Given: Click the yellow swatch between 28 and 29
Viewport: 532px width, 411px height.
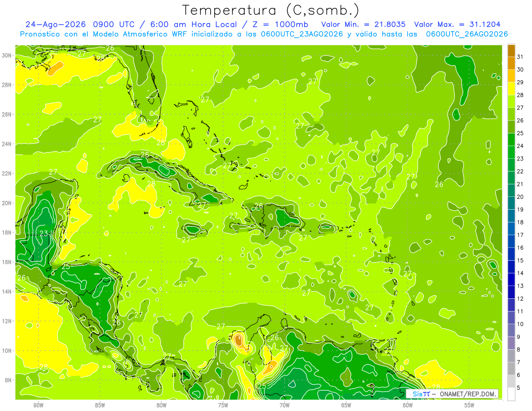Looking at the screenshot, I should 511,88.
